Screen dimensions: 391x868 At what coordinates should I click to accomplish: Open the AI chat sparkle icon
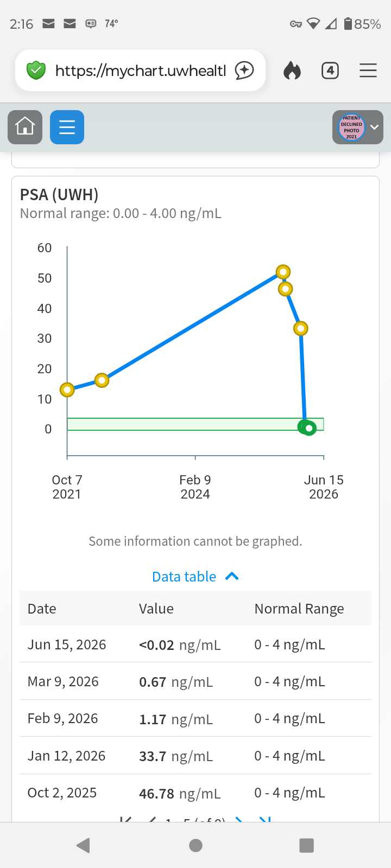click(244, 71)
